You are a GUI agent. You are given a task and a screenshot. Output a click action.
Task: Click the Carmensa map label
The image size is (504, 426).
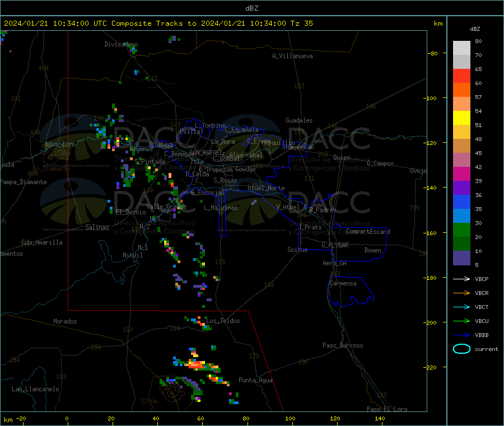click(x=343, y=283)
